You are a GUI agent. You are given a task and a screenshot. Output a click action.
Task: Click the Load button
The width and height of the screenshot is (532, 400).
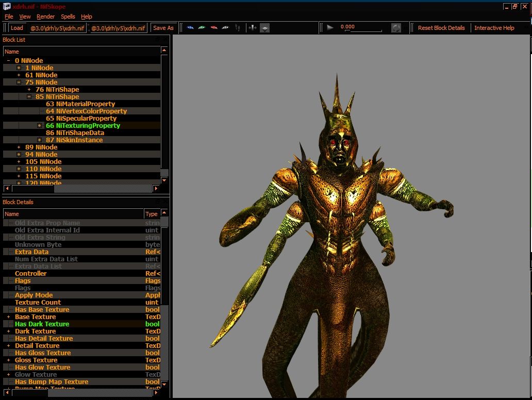click(16, 28)
